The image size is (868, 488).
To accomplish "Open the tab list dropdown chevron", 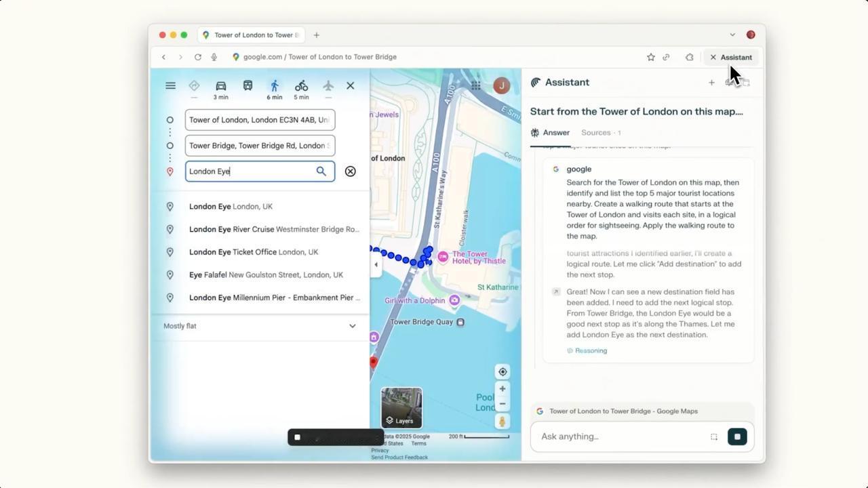I will click(x=732, y=35).
